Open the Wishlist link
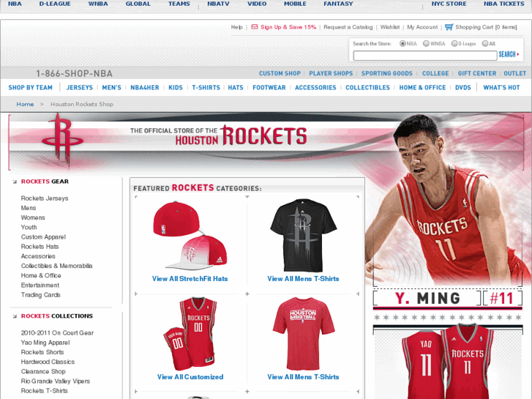The height and width of the screenshot is (399, 532). click(390, 27)
